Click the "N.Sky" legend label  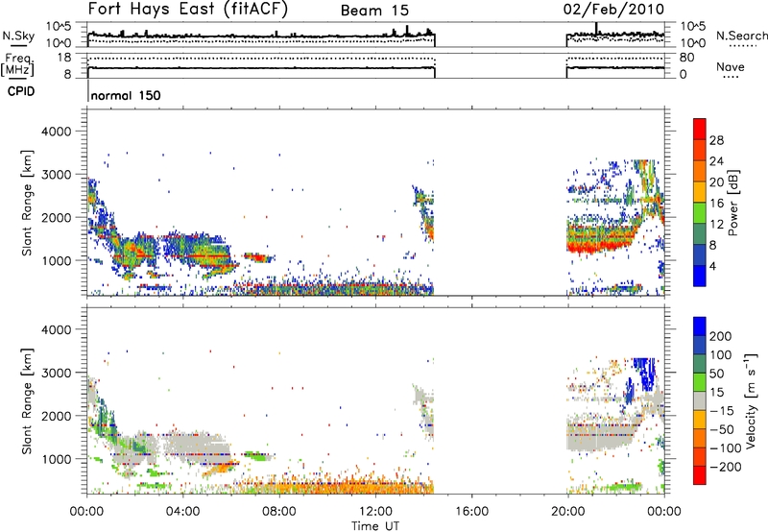[18, 36]
